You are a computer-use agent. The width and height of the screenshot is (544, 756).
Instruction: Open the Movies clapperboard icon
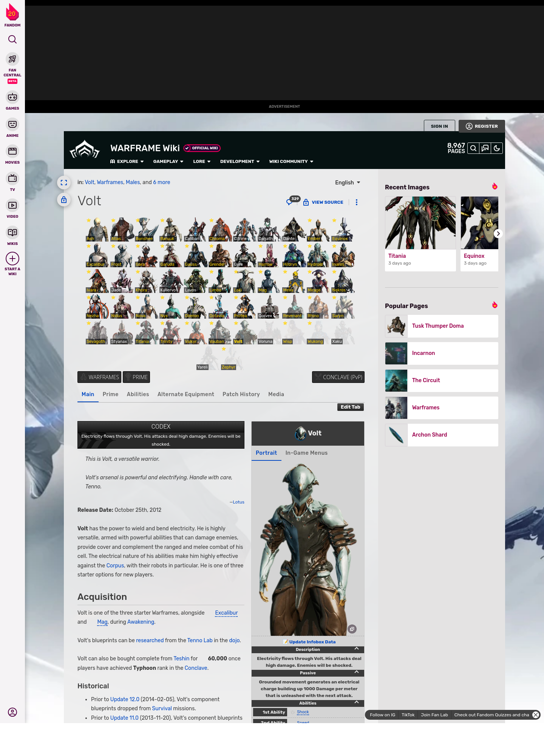[12, 152]
